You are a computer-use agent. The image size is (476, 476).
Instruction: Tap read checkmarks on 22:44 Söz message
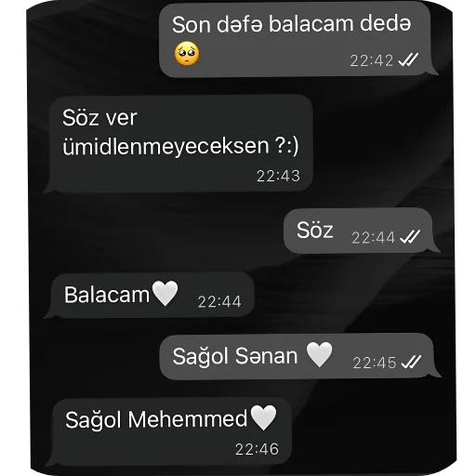(410, 237)
